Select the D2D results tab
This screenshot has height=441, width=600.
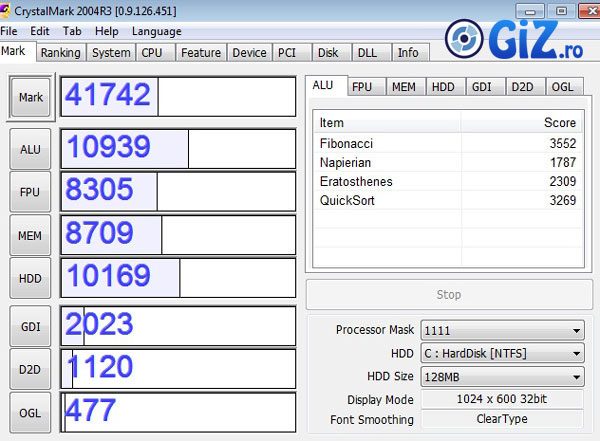pos(526,87)
